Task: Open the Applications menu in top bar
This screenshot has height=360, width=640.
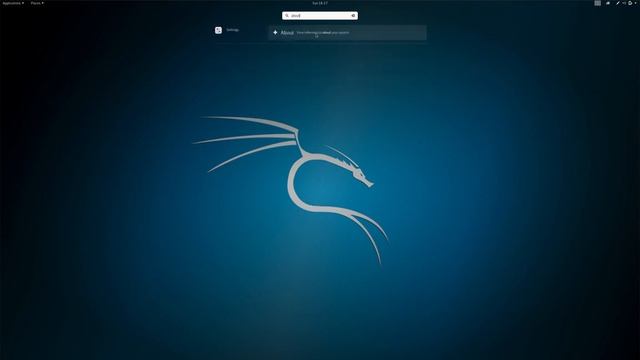Action: (13, 3)
